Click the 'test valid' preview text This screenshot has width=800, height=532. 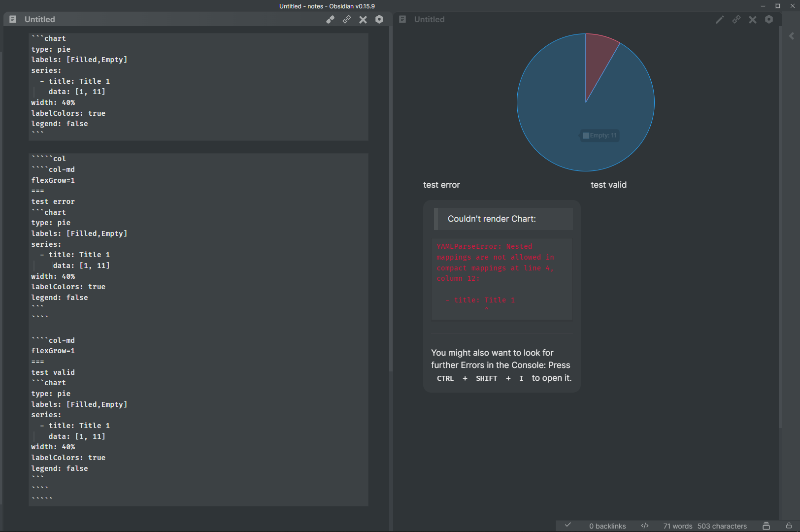(x=609, y=185)
